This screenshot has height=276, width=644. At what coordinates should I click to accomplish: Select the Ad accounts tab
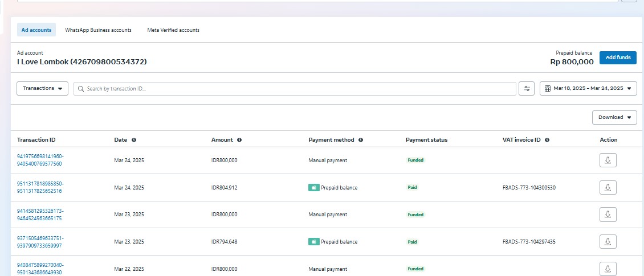(x=36, y=30)
